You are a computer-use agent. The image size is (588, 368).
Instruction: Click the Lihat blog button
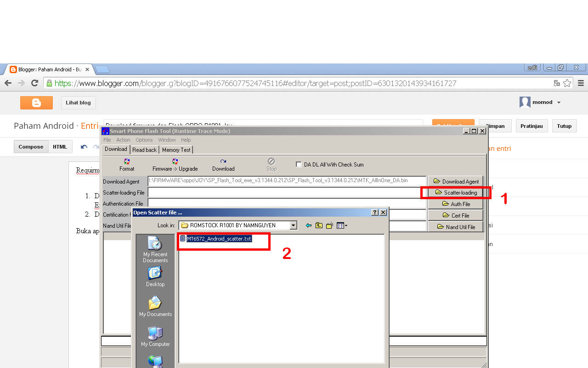point(78,103)
